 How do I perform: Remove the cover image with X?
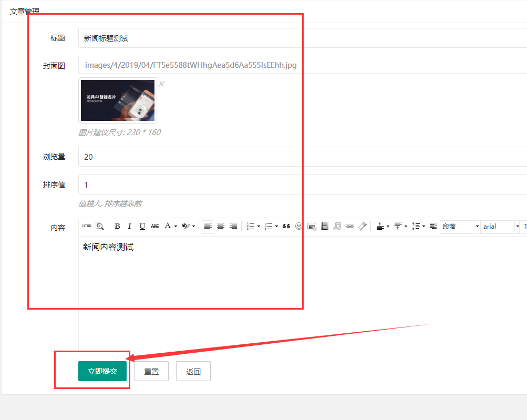(x=162, y=84)
